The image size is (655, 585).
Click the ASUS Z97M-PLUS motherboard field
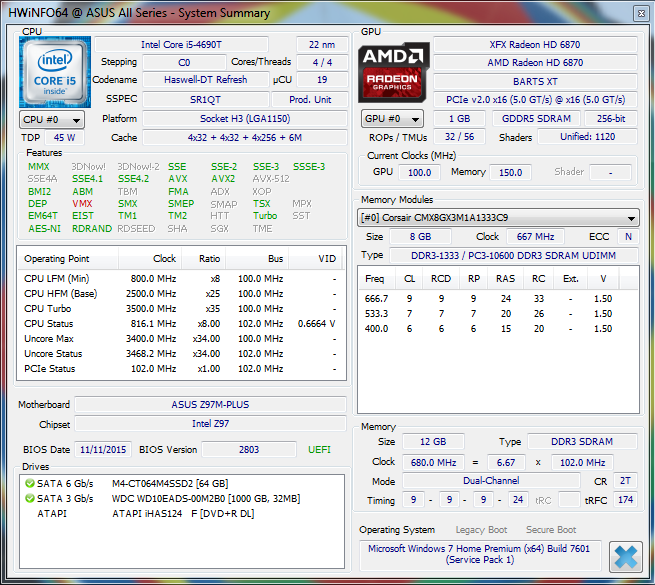coord(210,404)
